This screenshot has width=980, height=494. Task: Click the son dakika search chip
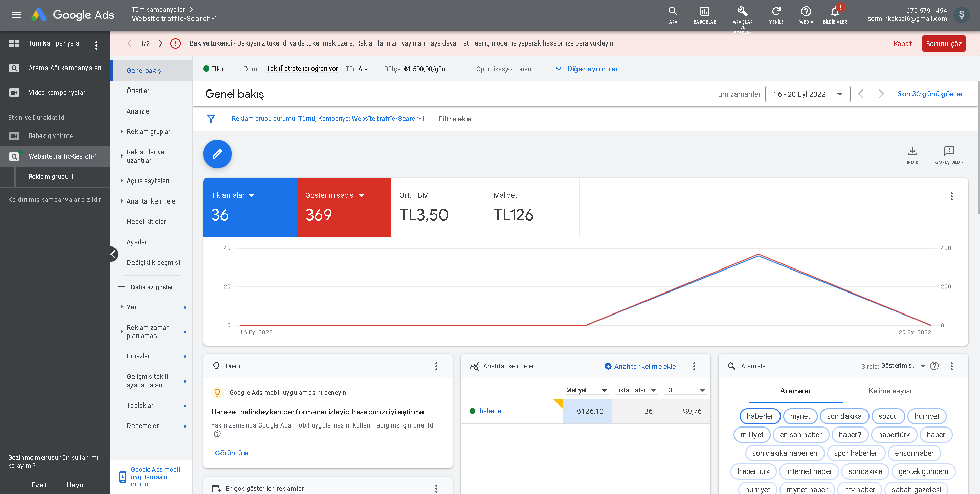click(844, 416)
